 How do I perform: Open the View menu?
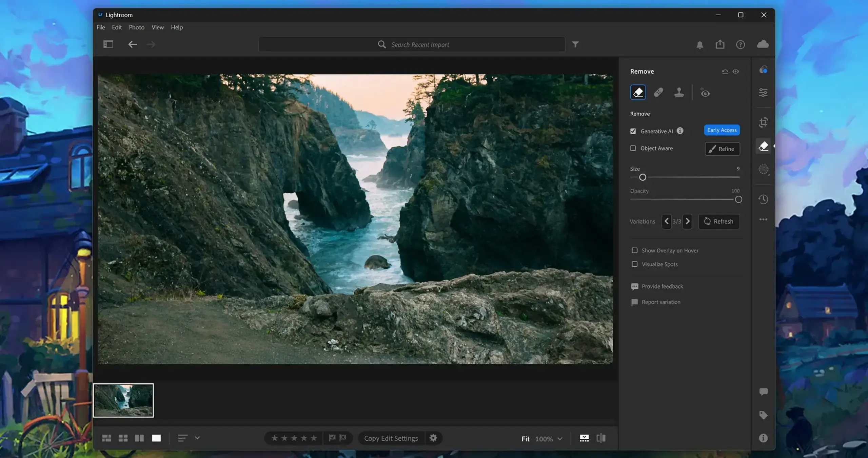[157, 27]
